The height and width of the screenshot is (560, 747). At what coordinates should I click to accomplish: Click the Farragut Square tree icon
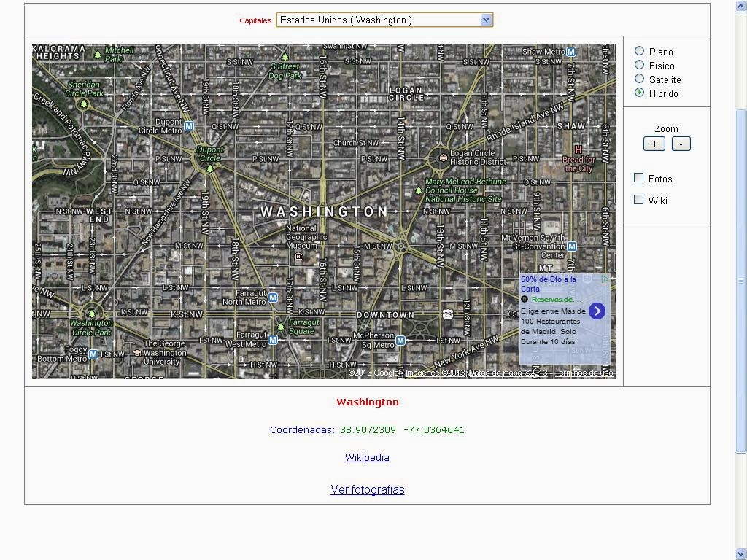coord(281,327)
